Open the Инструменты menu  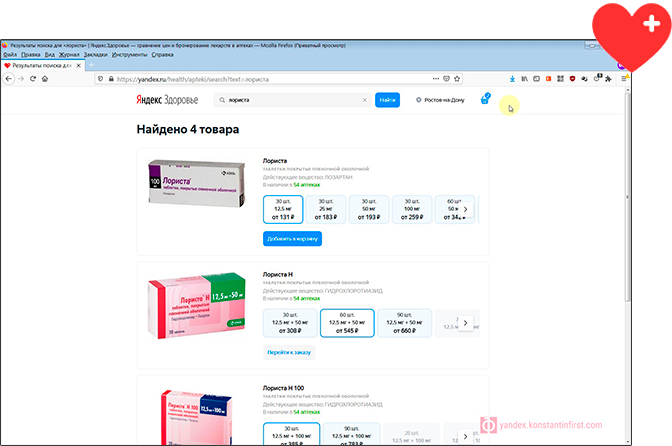(x=129, y=54)
